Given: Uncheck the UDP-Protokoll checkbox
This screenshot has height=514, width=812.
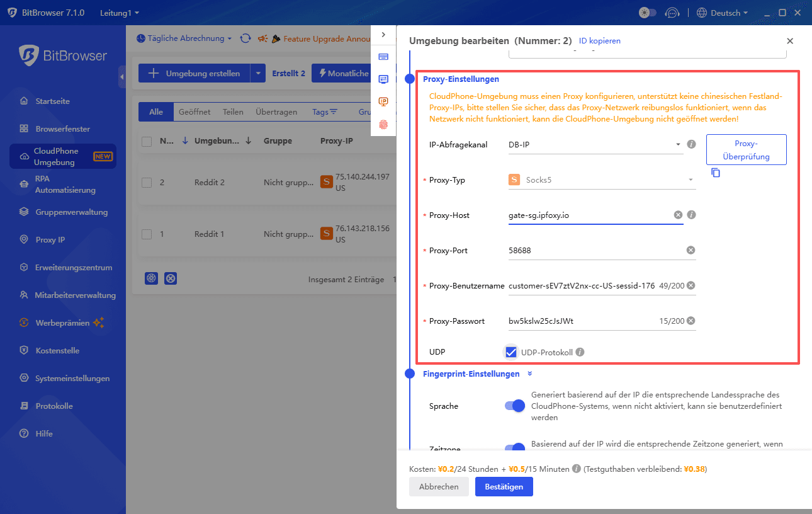Looking at the screenshot, I should 511,352.
